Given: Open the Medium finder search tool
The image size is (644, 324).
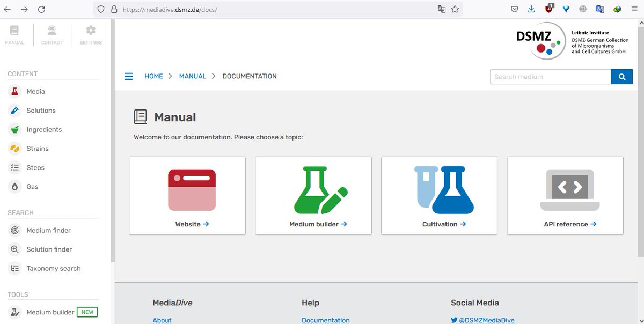Looking at the screenshot, I should [49, 230].
